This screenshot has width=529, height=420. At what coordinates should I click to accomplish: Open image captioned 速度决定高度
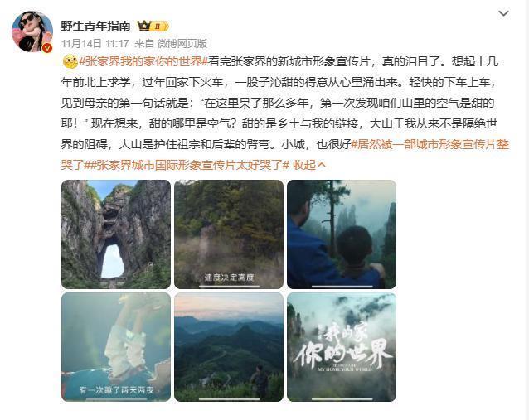point(229,234)
